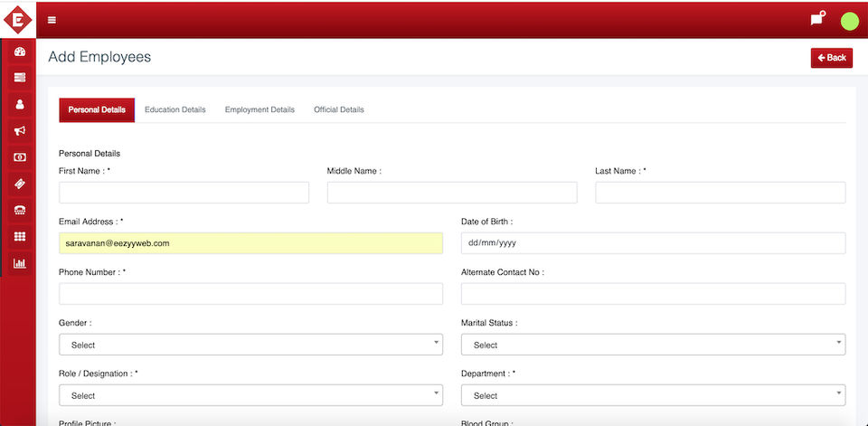Open the ticket sidebar icon
The image size is (868, 426).
coord(20,184)
